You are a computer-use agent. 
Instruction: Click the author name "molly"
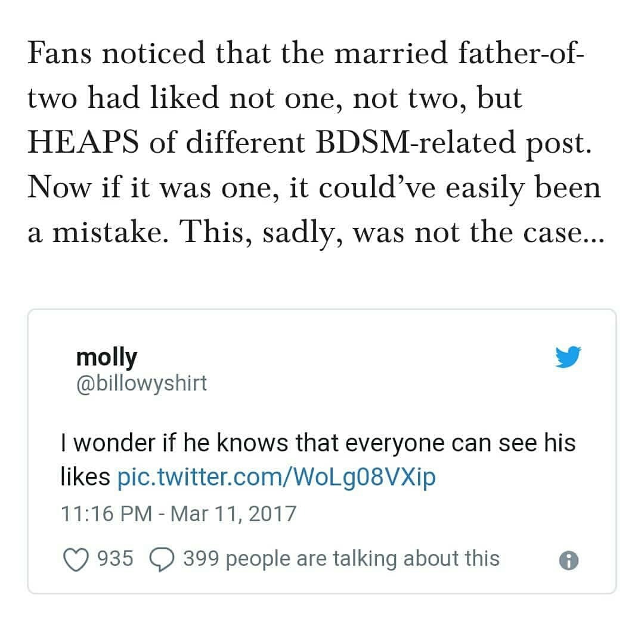107,357
